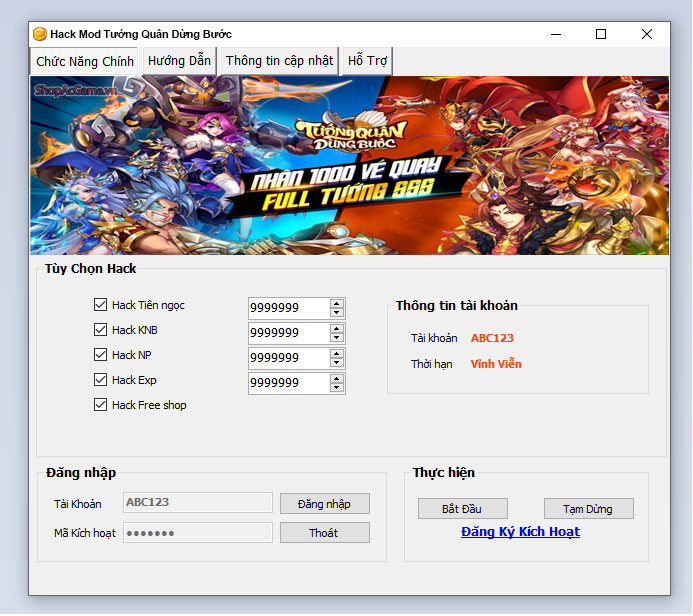Decrease the Hack Tiên ngọc value with down arrow
This screenshot has width=693, height=616.
pos(337,312)
